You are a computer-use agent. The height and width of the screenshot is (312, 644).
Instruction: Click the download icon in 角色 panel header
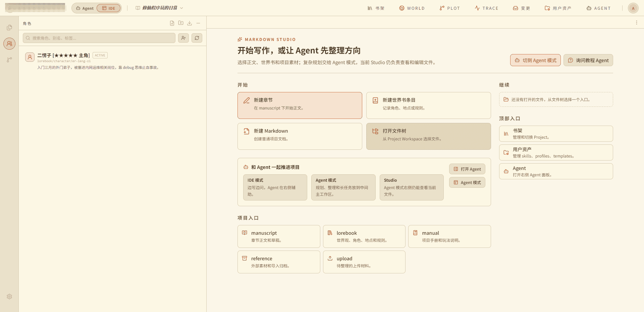[190, 23]
